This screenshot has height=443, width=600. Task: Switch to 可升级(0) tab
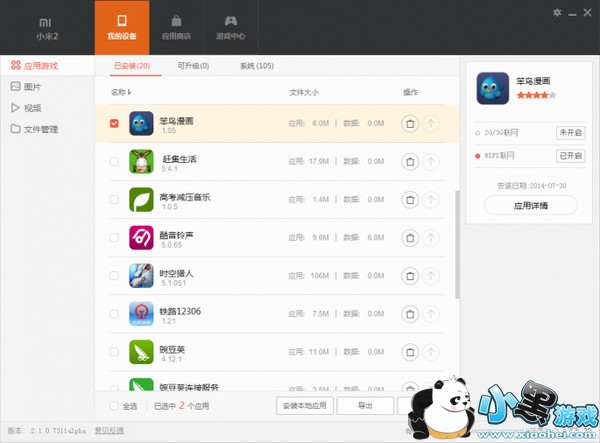(193, 66)
